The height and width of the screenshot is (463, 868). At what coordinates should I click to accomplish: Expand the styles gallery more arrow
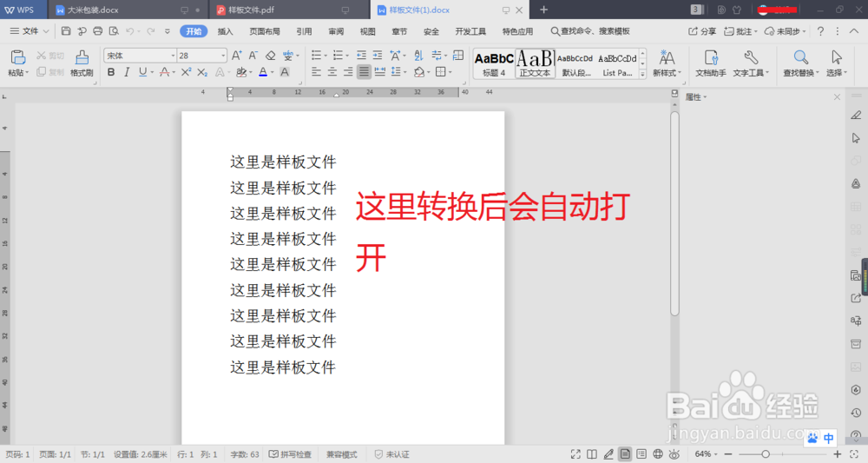[642, 74]
